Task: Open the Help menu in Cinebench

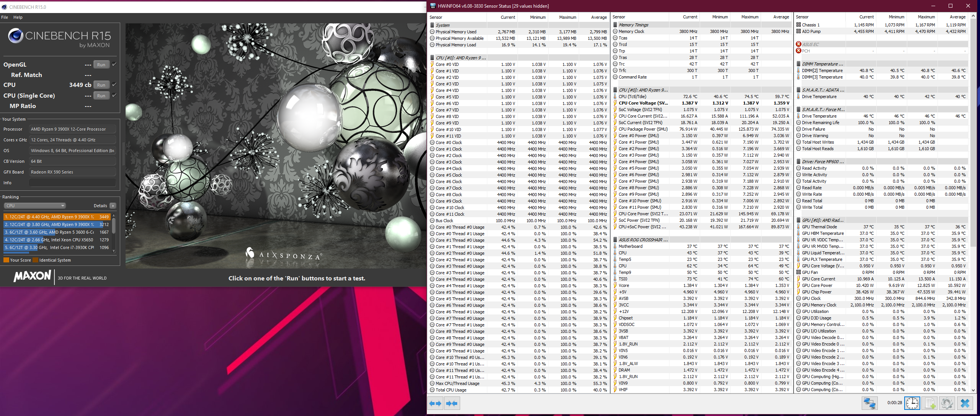Action: pyautogui.click(x=18, y=17)
